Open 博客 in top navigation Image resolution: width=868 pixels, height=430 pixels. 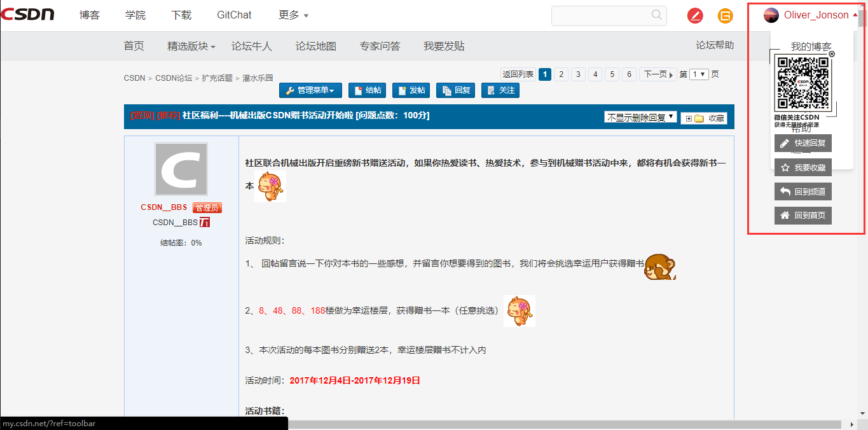pos(90,15)
